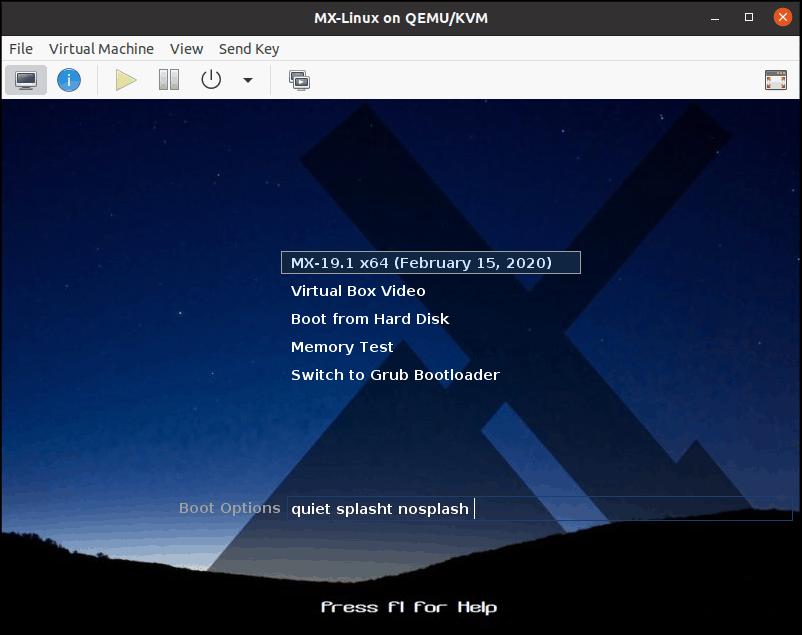Expand shutdown options dropdown arrow

tap(248, 80)
